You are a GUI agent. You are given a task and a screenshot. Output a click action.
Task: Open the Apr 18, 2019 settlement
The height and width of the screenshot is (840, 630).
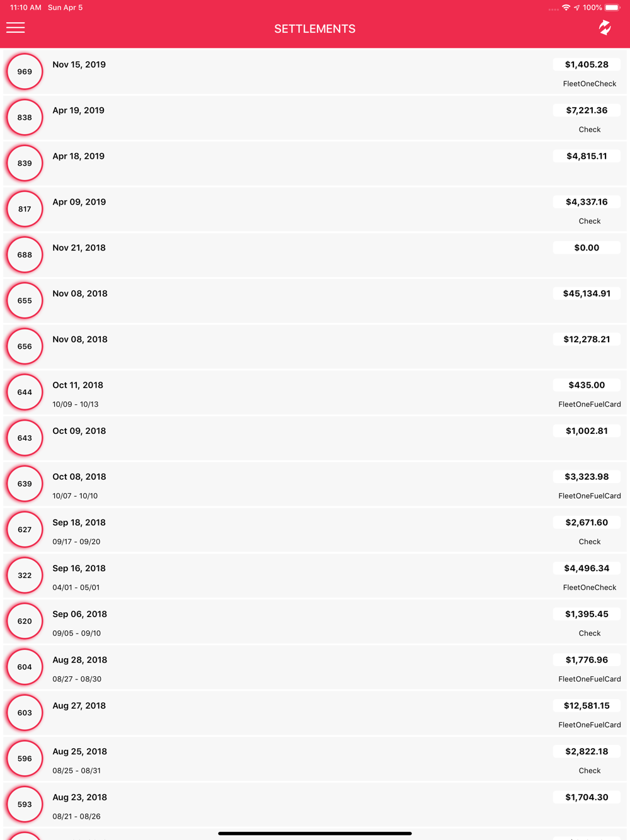tap(315, 163)
